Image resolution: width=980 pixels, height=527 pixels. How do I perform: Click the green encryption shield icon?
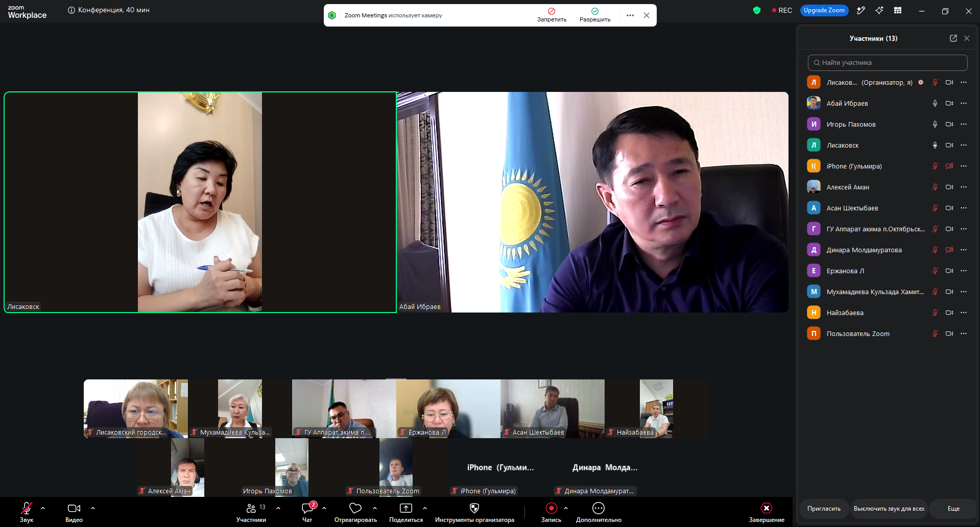(x=757, y=10)
